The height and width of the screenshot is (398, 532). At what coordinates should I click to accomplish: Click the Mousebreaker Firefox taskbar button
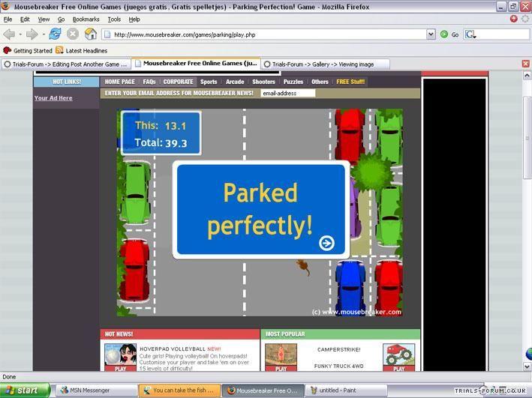(x=263, y=391)
